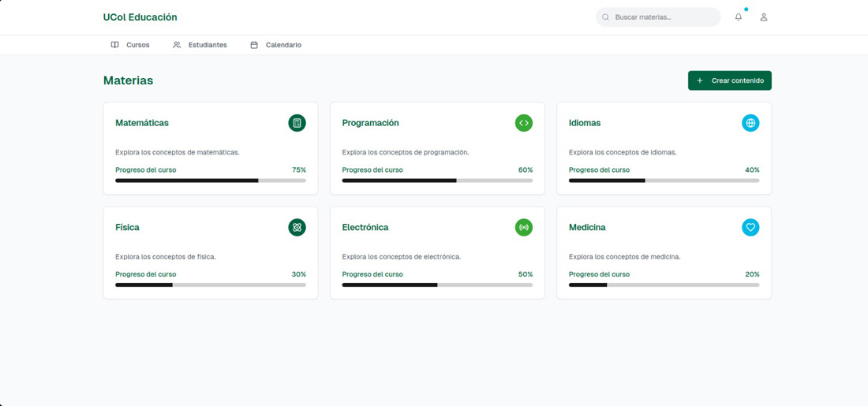Click the plus icon in Crear contenido
This screenshot has width=868, height=406.
700,80
